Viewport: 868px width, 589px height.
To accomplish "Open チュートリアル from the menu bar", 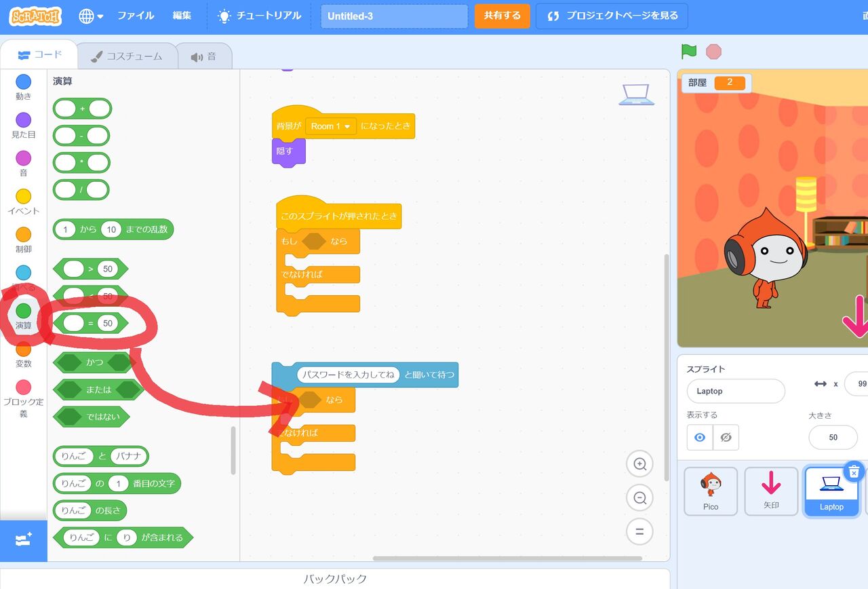I will tap(260, 16).
